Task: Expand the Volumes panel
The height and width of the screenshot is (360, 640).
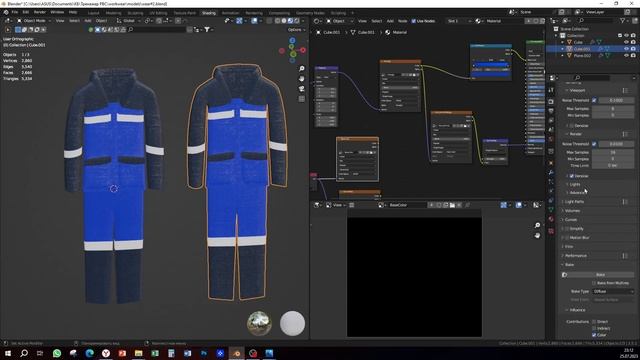Action: (x=572, y=211)
